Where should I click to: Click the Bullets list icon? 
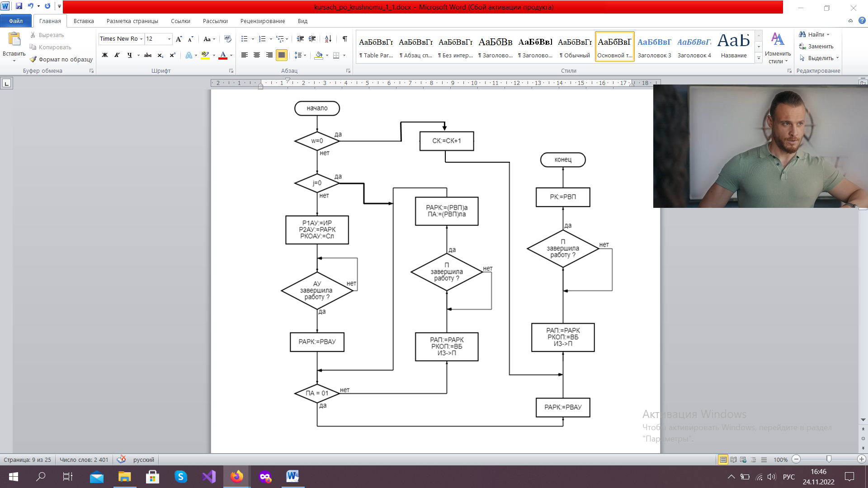coord(245,39)
